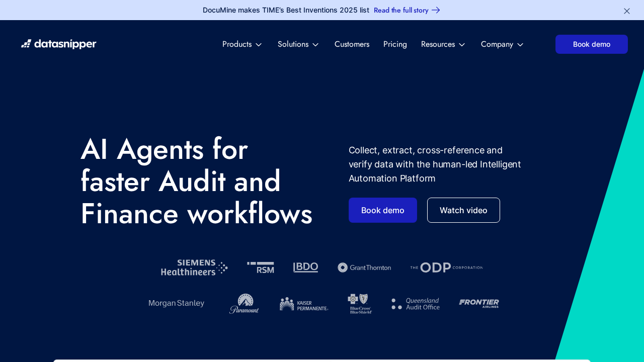The height and width of the screenshot is (362, 644).
Task: Click the RSM company logo
Action: tap(261, 267)
